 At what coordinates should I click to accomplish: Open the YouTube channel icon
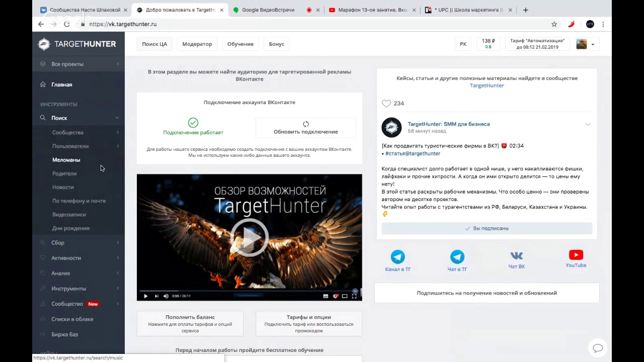point(576,255)
